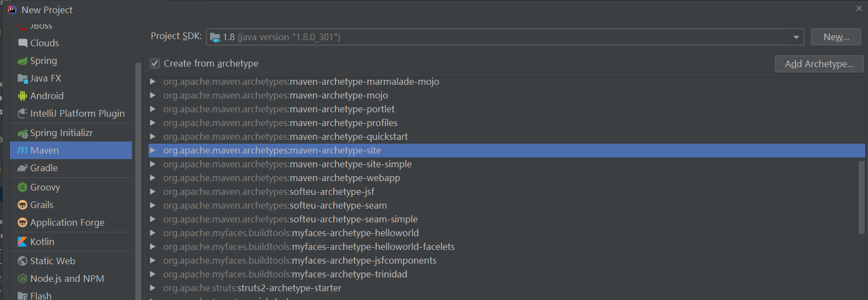This screenshot has width=868, height=300.
Task: Click the project type list scrollbar
Action: 138,182
